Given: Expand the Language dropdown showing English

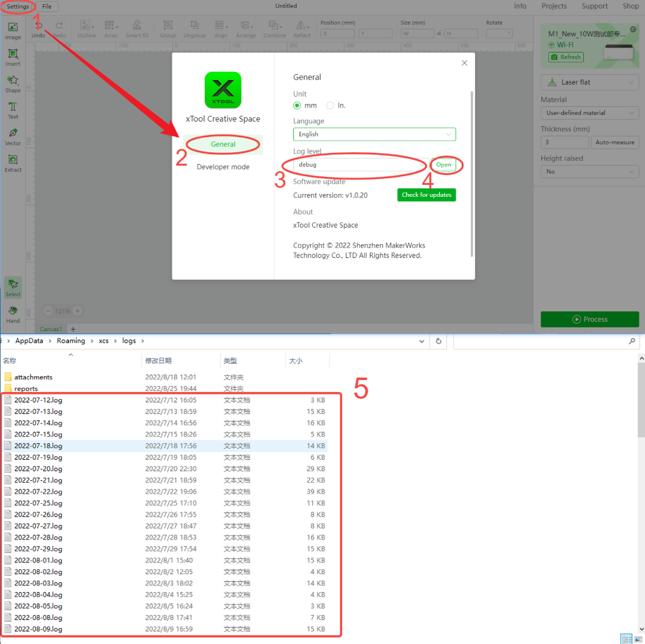Looking at the screenshot, I should coord(374,134).
